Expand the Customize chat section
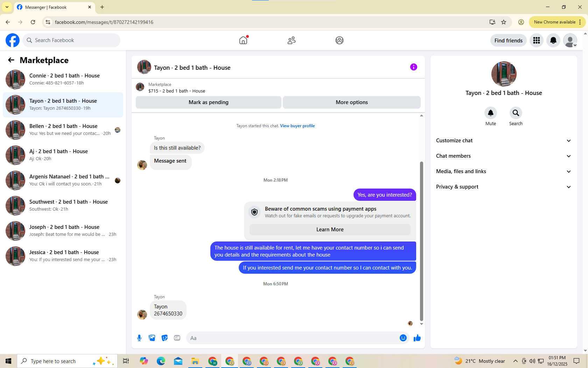This screenshot has height=368, width=588. 504,141
